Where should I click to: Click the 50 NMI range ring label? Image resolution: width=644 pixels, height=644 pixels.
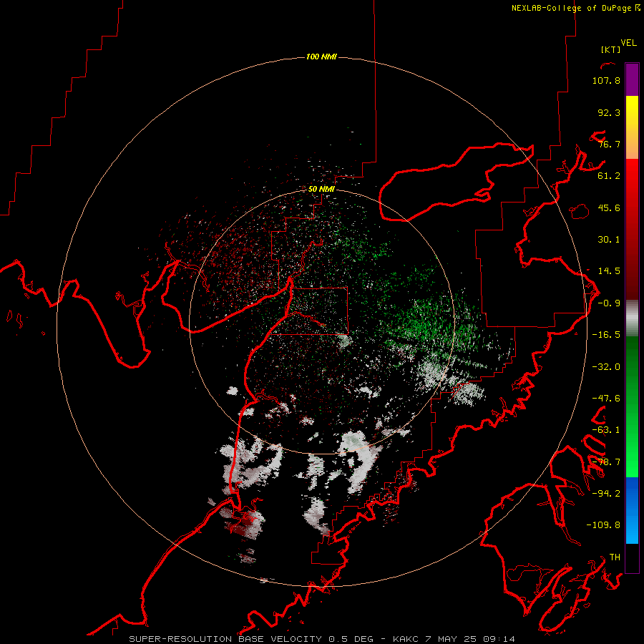click(x=321, y=190)
